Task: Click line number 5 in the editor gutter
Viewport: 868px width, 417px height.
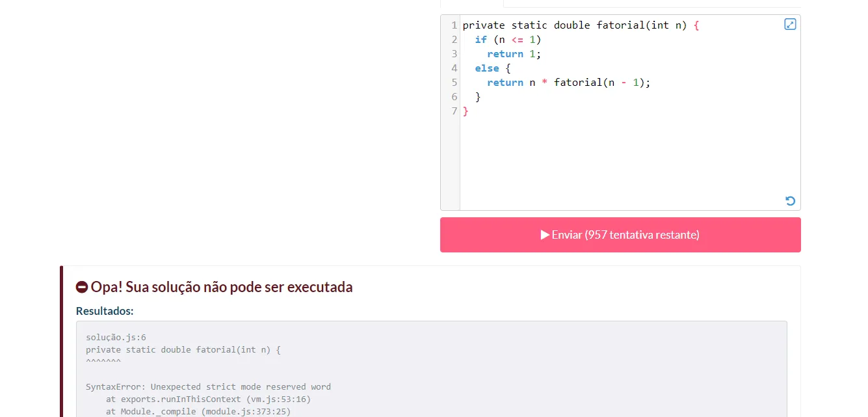Action: (454, 83)
